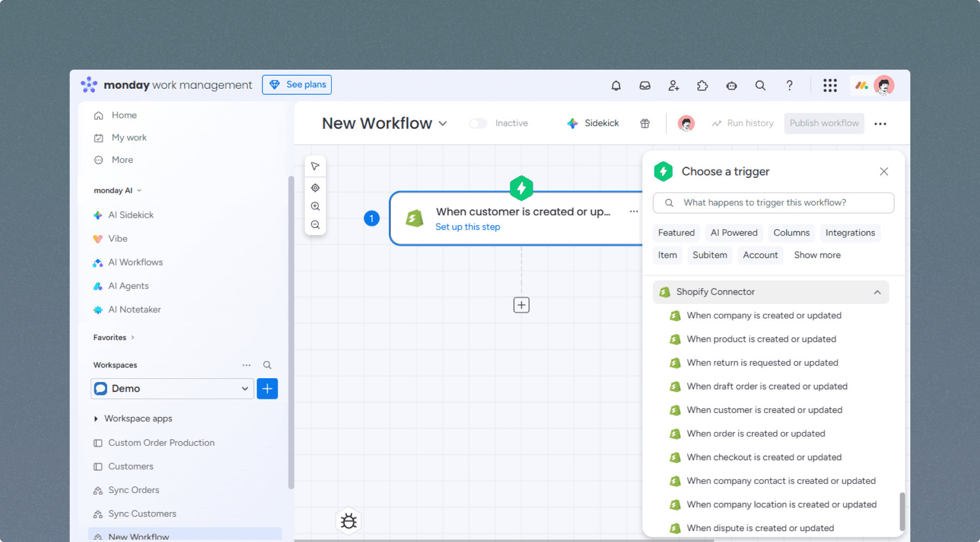Choose When company is created or updated
The height and width of the screenshot is (542, 980).
coord(764,316)
